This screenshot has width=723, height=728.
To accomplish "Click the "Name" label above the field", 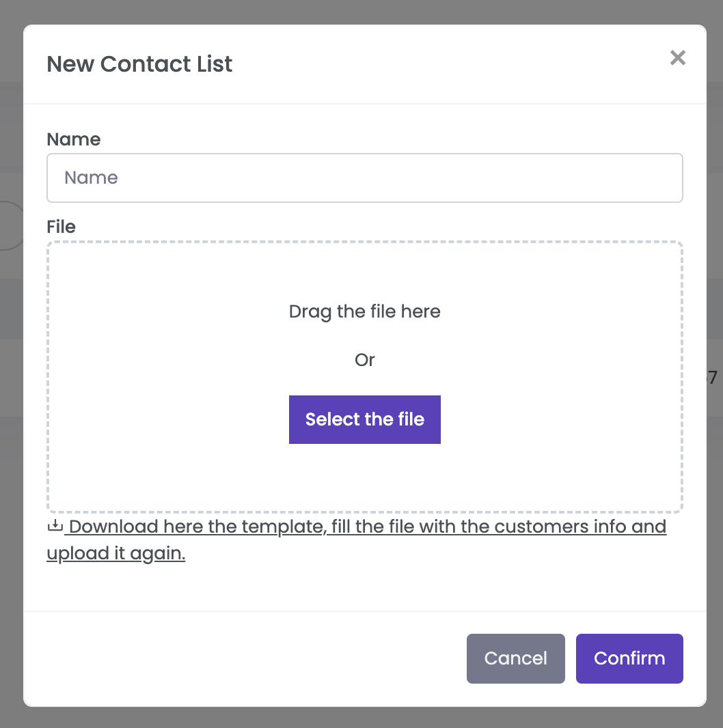I will (x=73, y=139).
